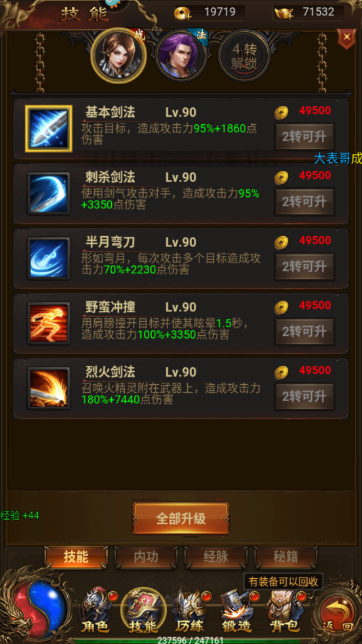Viewport: 362px width, 644px height.
Task: Open the 角色 character menu
Action: (x=96, y=611)
